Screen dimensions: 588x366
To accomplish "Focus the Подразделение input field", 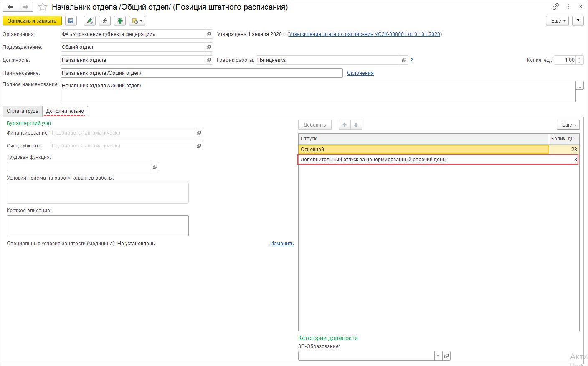I will pos(133,47).
